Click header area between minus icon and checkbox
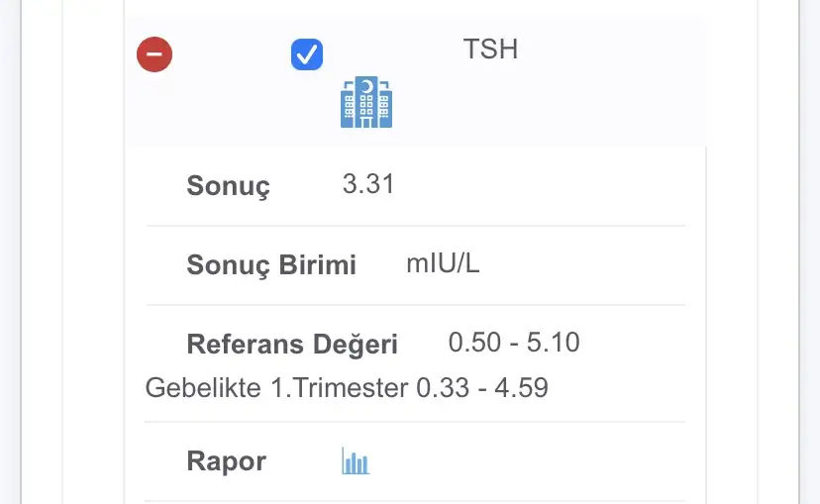 [x=232, y=54]
